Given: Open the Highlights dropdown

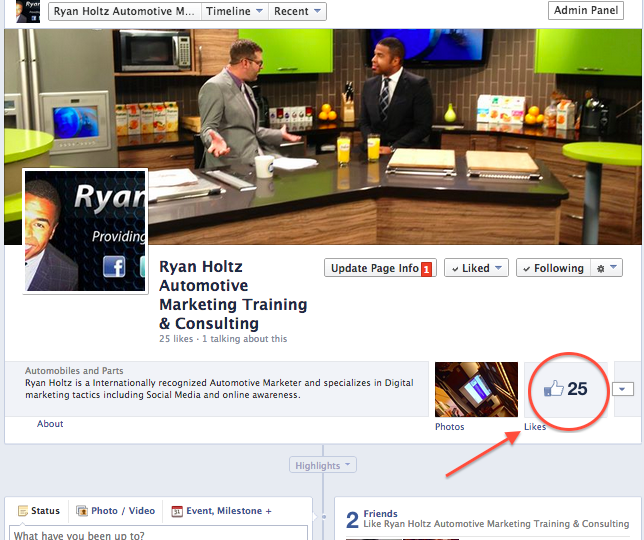Looking at the screenshot, I should (x=323, y=465).
